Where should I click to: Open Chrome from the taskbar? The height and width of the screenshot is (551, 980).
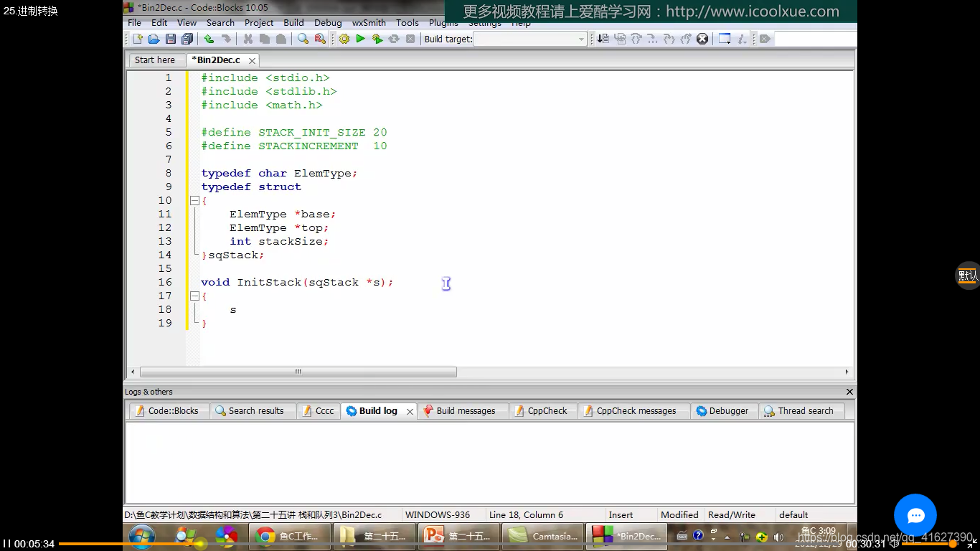point(290,536)
